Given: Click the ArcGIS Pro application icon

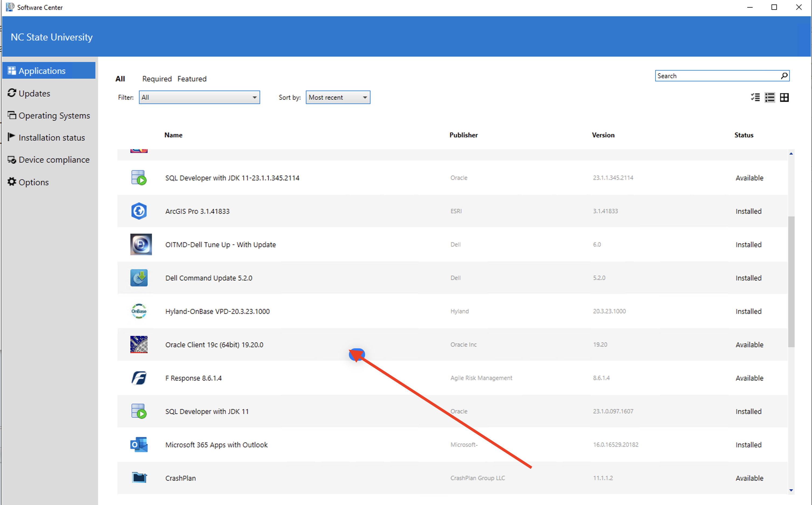Looking at the screenshot, I should coord(139,211).
